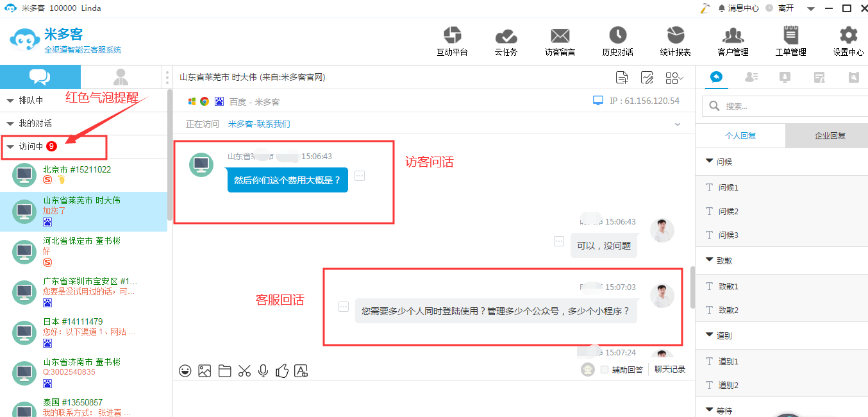Switch to 个人回复 personal replies tab
The image size is (868, 417).
tap(740, 135)
